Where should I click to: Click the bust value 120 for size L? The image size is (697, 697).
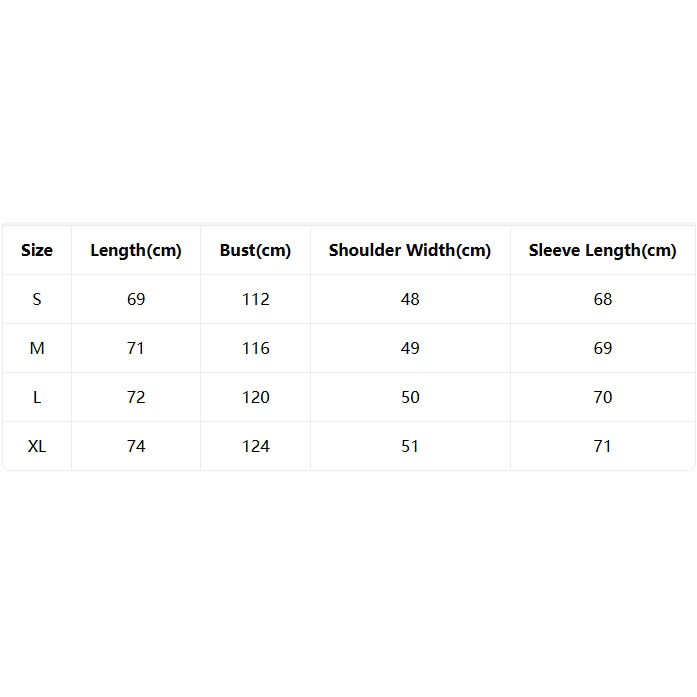[x=256, y=397]
